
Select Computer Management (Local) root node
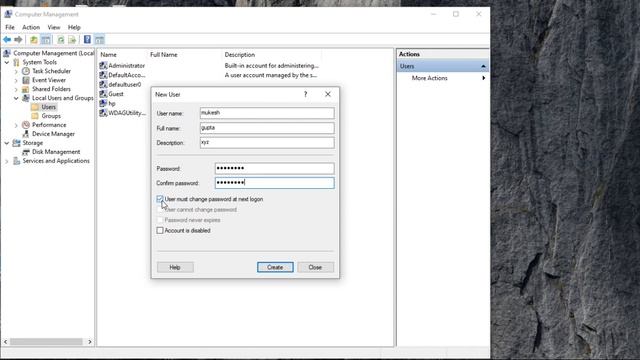click(x=53, y=53)
